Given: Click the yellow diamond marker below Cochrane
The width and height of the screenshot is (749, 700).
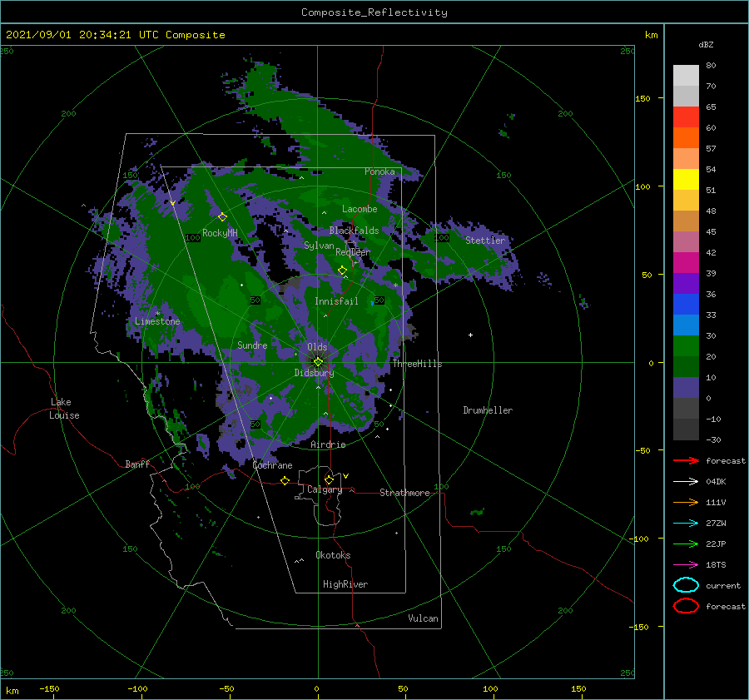Looking at the screenshot, I should click(x=285, y=480).
